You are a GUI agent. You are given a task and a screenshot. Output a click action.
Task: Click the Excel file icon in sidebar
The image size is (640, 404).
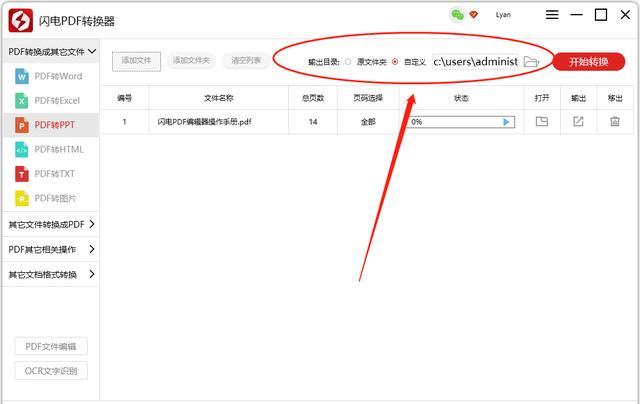coord(22,100)
